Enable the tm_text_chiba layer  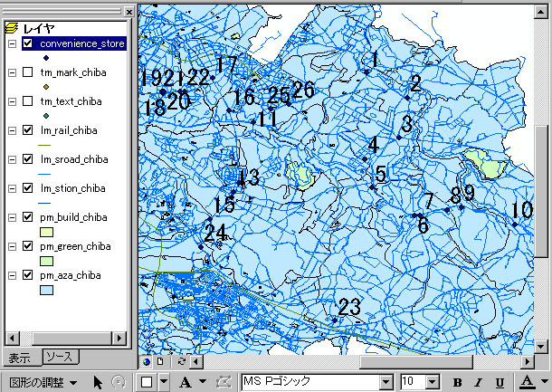[x=27, y=101]
